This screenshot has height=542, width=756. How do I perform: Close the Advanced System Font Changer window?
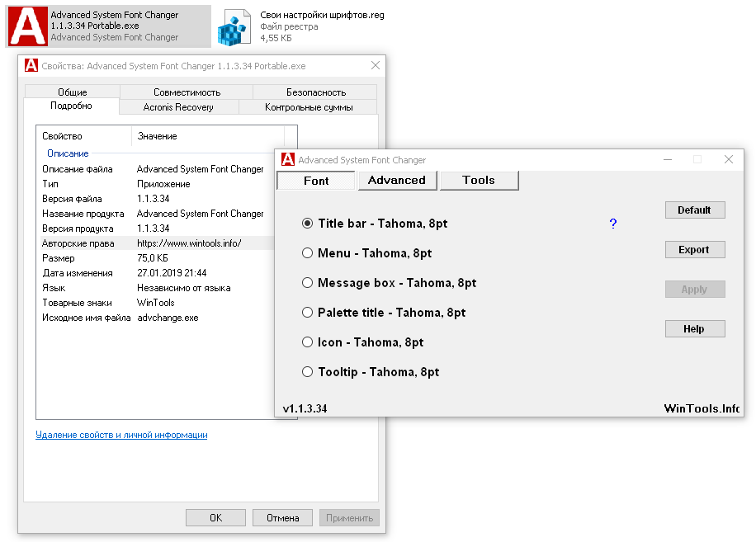(729, 159)
